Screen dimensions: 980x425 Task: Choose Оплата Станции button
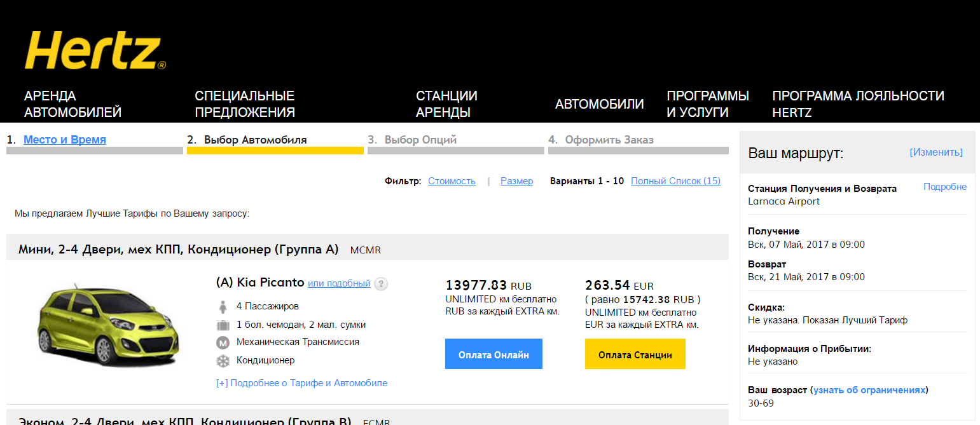coord(635,354)
